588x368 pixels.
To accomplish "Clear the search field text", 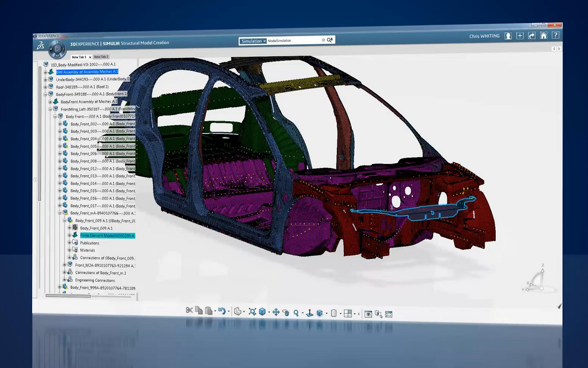I will point(323,40).
